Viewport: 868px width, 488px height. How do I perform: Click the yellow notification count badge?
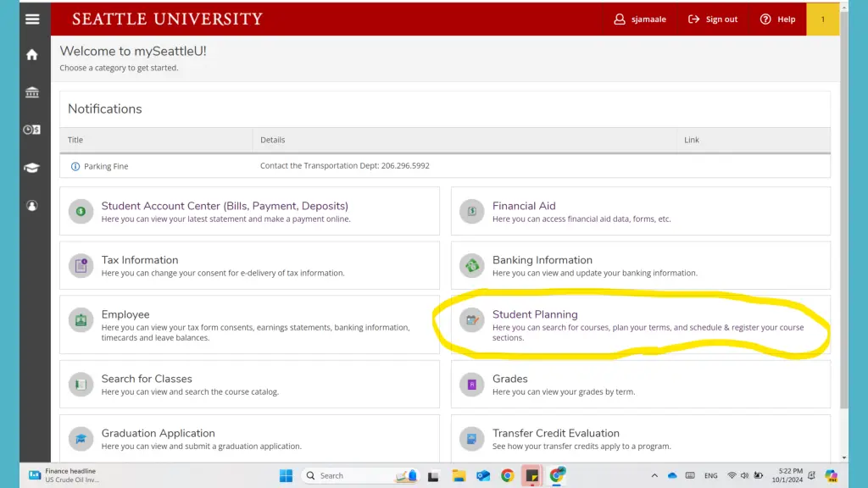click(822, 19)
